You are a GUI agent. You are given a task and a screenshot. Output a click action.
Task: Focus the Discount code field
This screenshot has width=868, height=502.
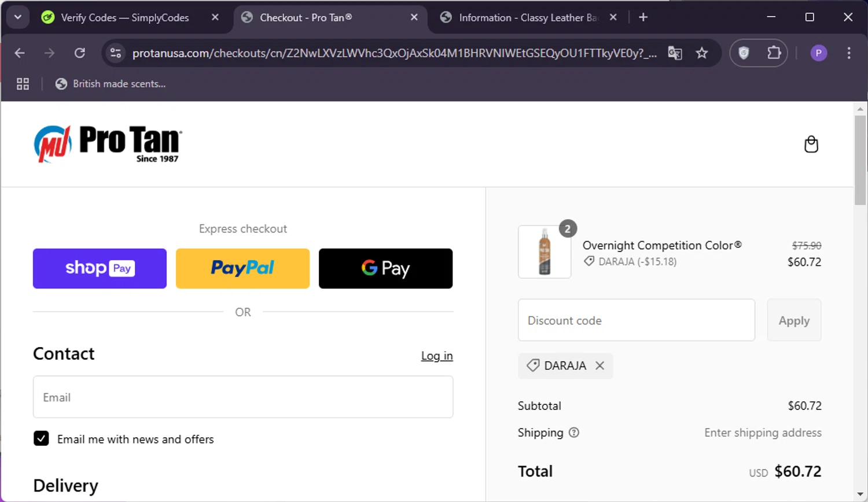click(637, 320)
